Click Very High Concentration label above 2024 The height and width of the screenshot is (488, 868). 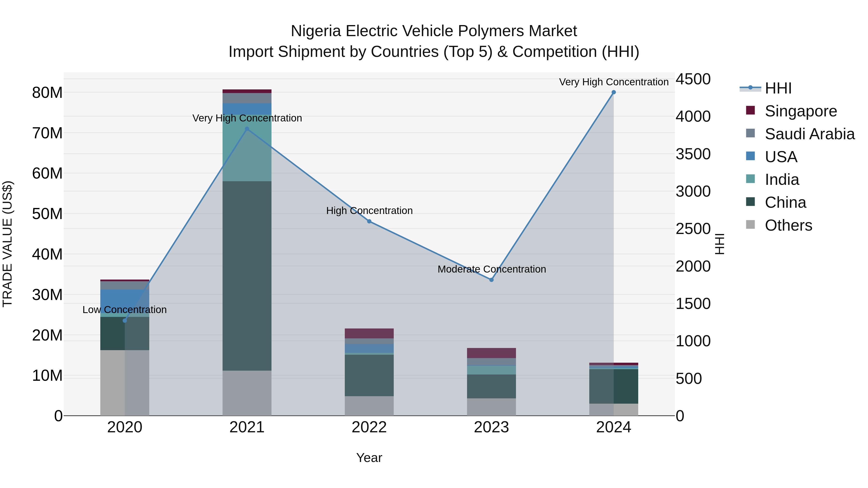coord(614,82)
